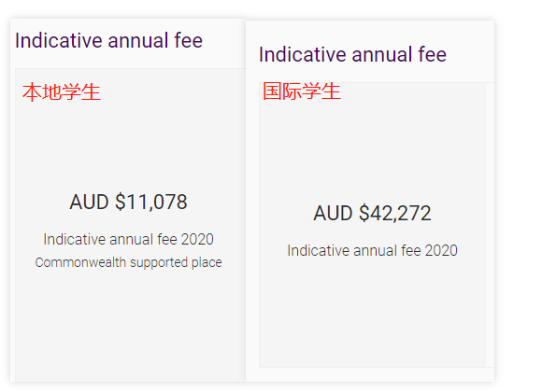Select the red 本地学生 label
This screenshot has width=542, height=392.
coord(62,92)
